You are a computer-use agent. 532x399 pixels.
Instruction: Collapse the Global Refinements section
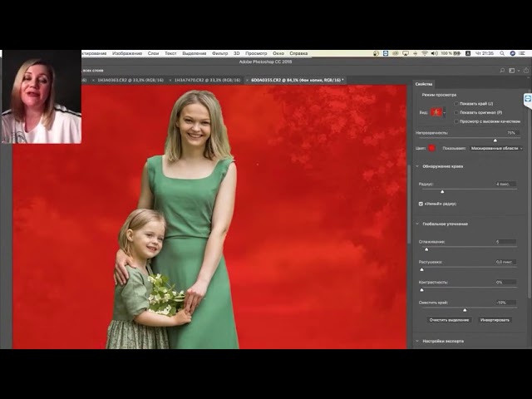(x=416, y=224)
